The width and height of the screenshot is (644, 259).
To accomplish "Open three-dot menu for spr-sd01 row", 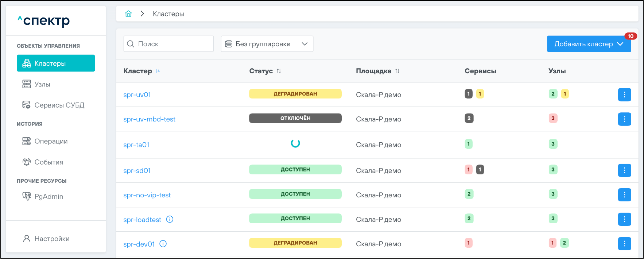I will coord(624,170).
